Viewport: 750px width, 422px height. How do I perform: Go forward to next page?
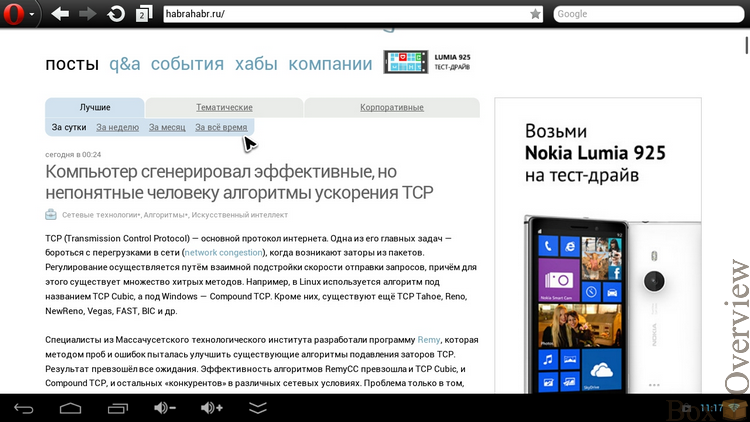tap(87, 14)
